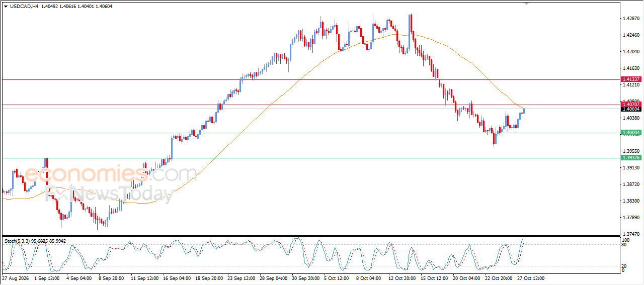Screen dimensions: 644x285
Task: Click the 1.41630 value on price axis
Action: pyautogui.click(x=631, y=68)
